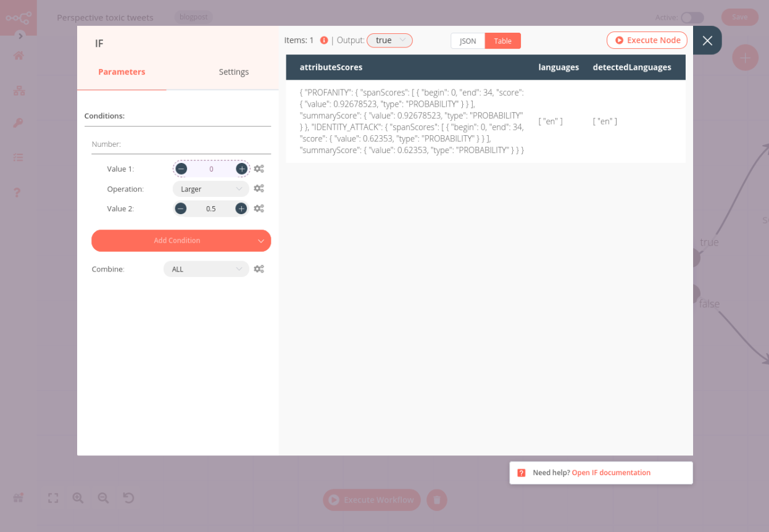Toggle the workflow Active switch
The height and width of the screenshot is (532, 769).
692,17
